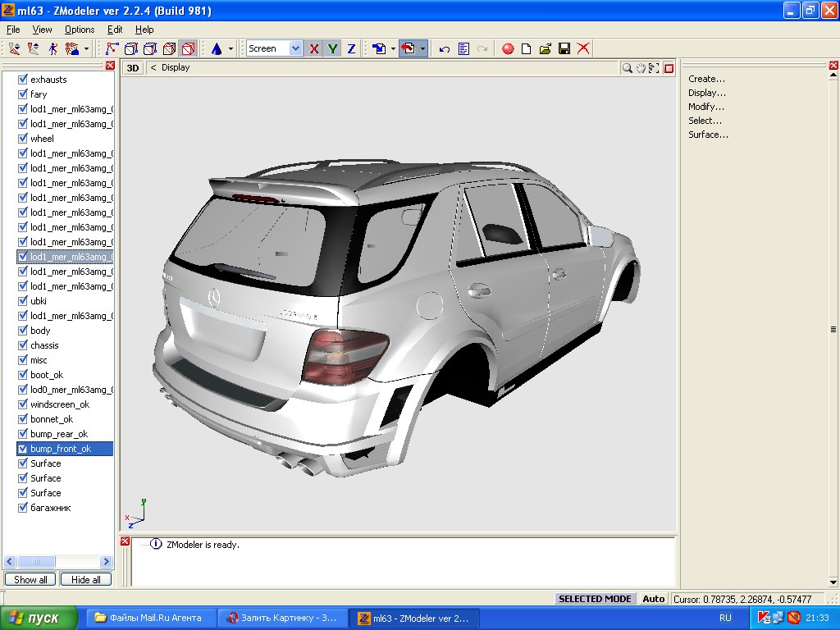Click the blue cone pivot icon

click(x=217, y=48)
